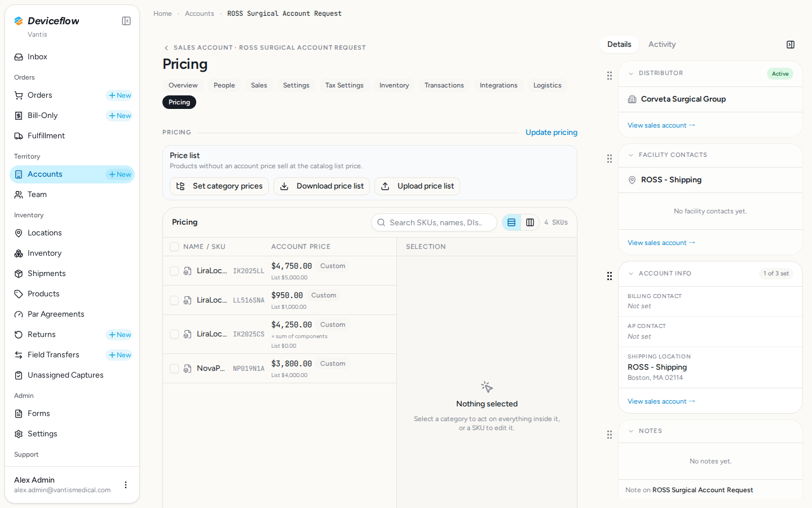Create new order via Orders New button
Image resolution: width=812 pixels, height=508 pixels.
120,95
